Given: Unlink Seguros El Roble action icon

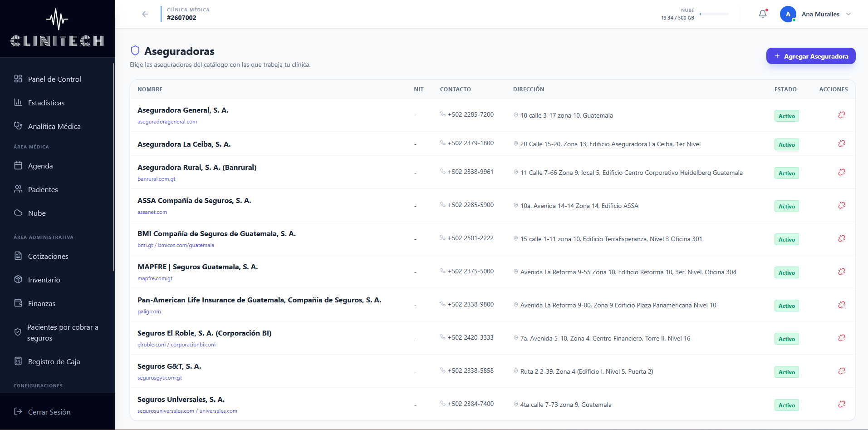Looking at the screenshot, I should [x=842, y=338].
